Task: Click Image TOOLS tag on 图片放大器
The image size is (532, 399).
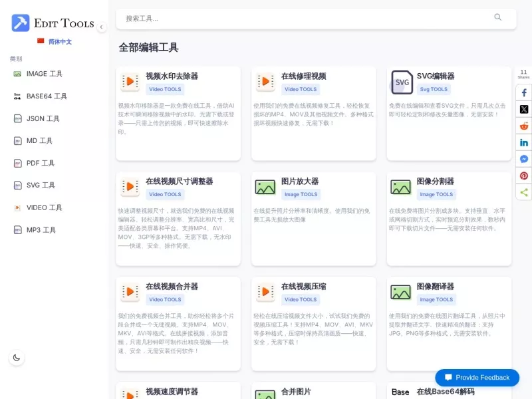Action: tap(301, 194)
